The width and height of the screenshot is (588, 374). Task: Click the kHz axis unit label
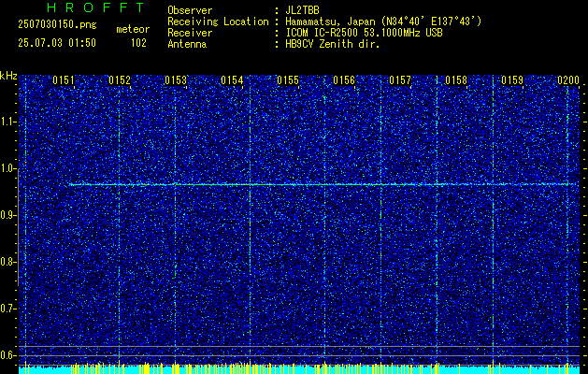8,76
